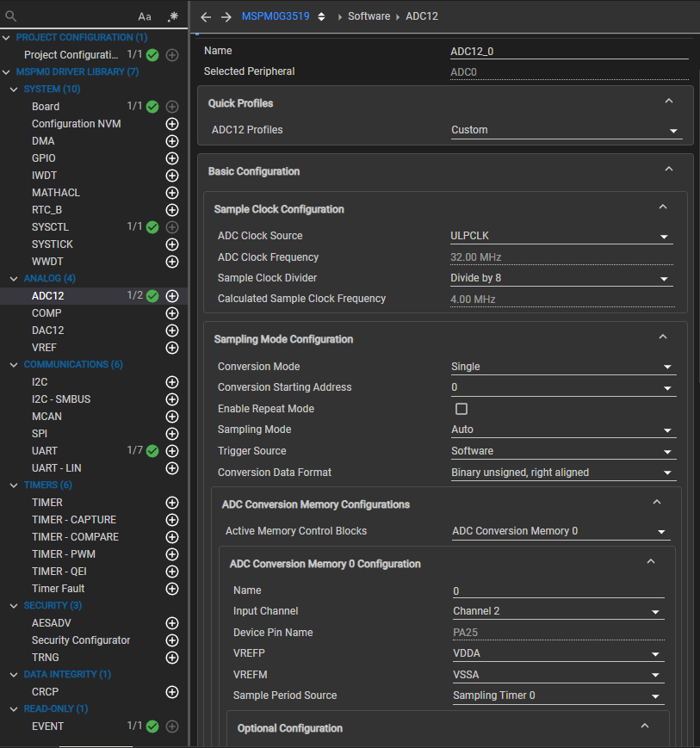700x748 pixels.
Task: Select the Board module in tree
Action: (46, 107)
